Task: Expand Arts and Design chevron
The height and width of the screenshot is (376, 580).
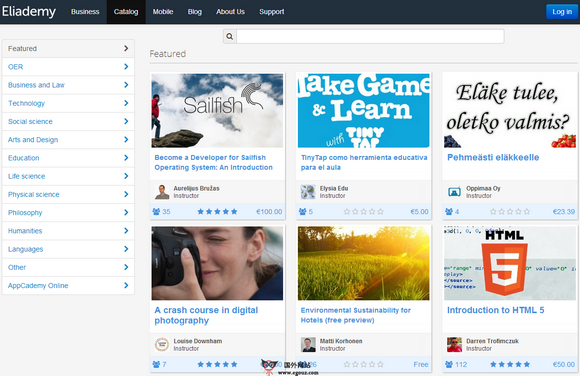Action: [x=126, y=140]
